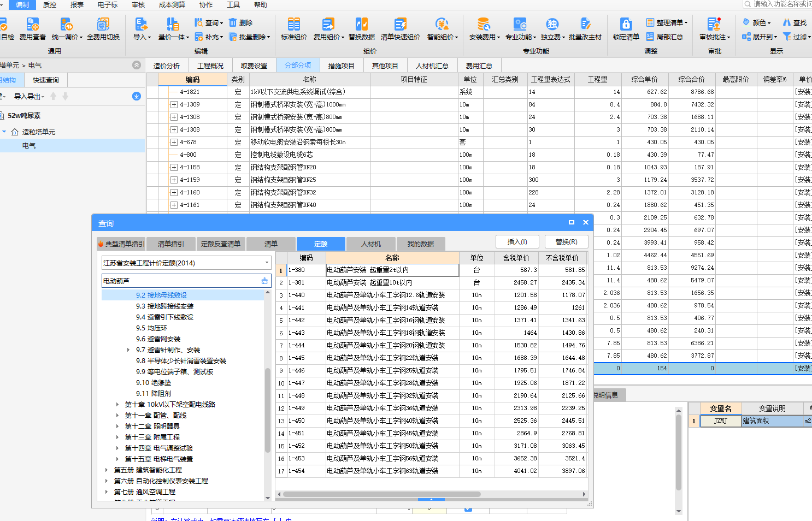Image resolution: width=812 pixels, height=521 pixels.
Task: Switch to 造价分析 tab
Action: click(x=167, y=66)
